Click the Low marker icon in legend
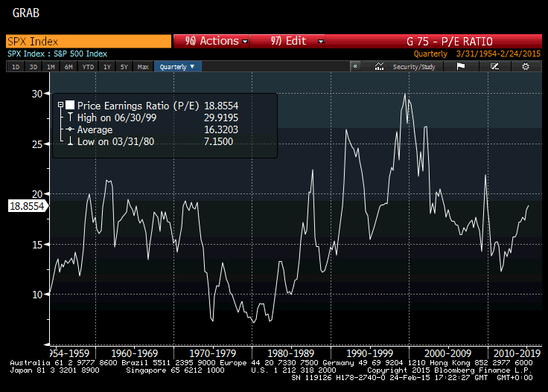This screenshot has width=548, height=392. point(69,141)
